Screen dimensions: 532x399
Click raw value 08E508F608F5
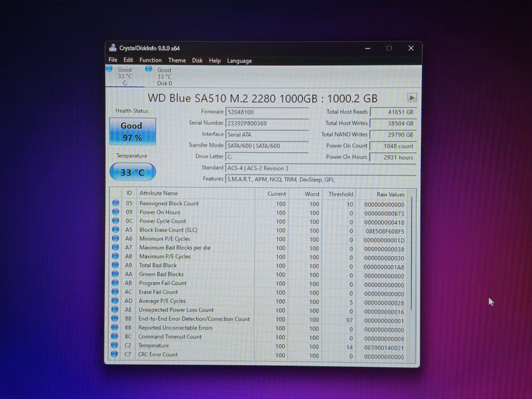pyautogui.click(x=384, y=231)
